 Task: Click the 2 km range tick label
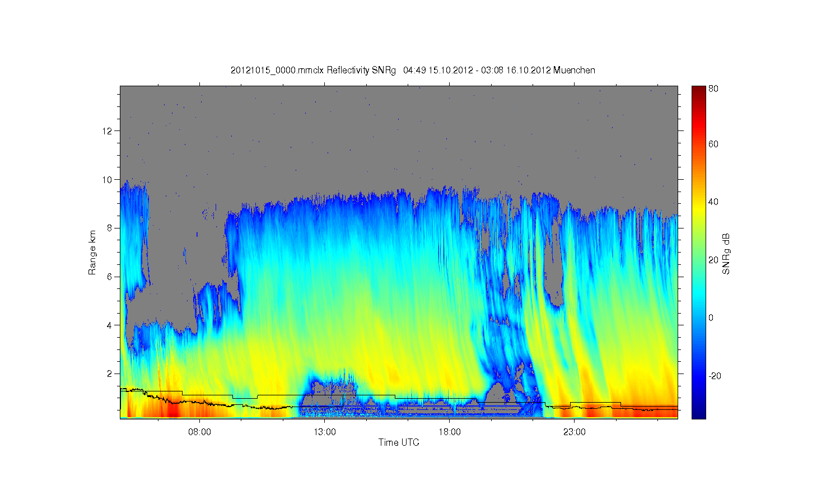(110, 374)
